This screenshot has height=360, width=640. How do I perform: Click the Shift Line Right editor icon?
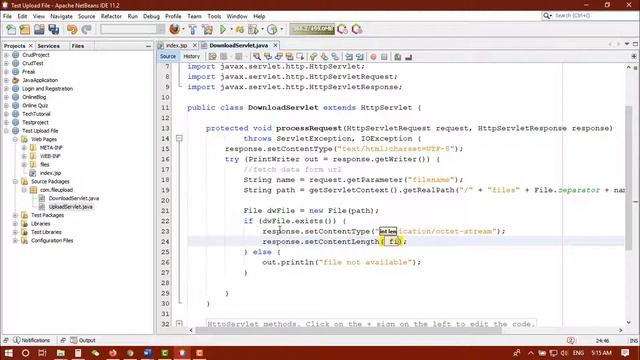point(360,57)
